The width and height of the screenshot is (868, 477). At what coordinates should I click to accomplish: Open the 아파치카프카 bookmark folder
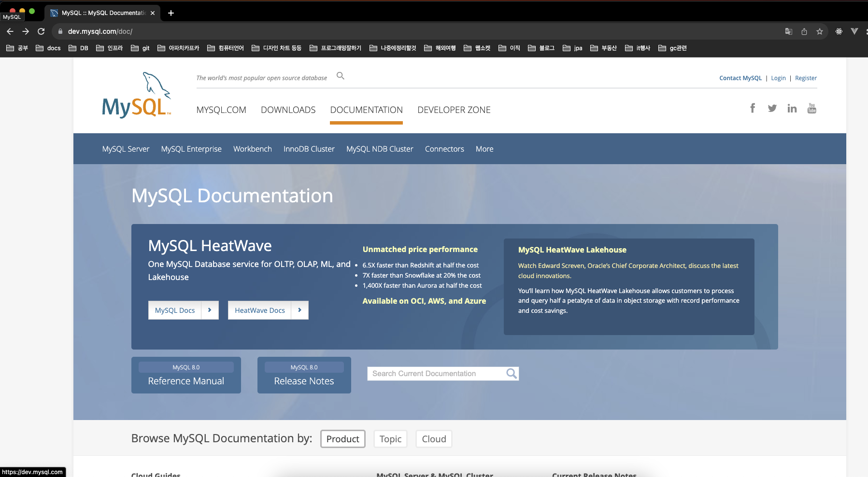[x=178, y=48]
